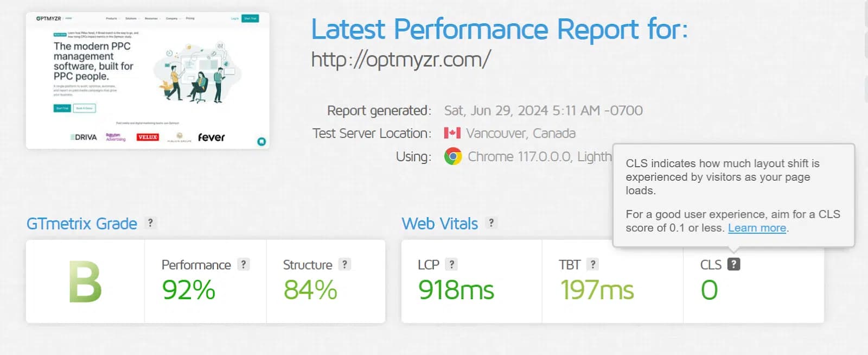The width and height of the screenshot is (868, 355).
Task: Show help for the Performance score
Action: [x=244, y=264]
